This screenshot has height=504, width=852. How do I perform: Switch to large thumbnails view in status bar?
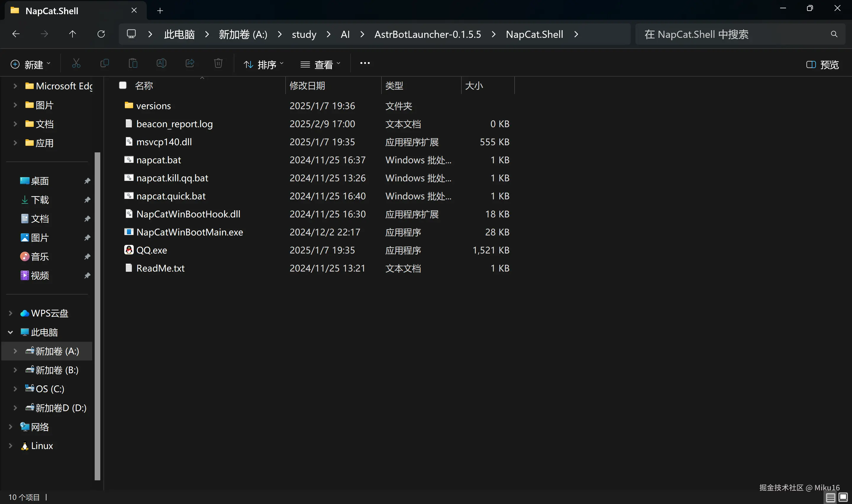(843, 497)
